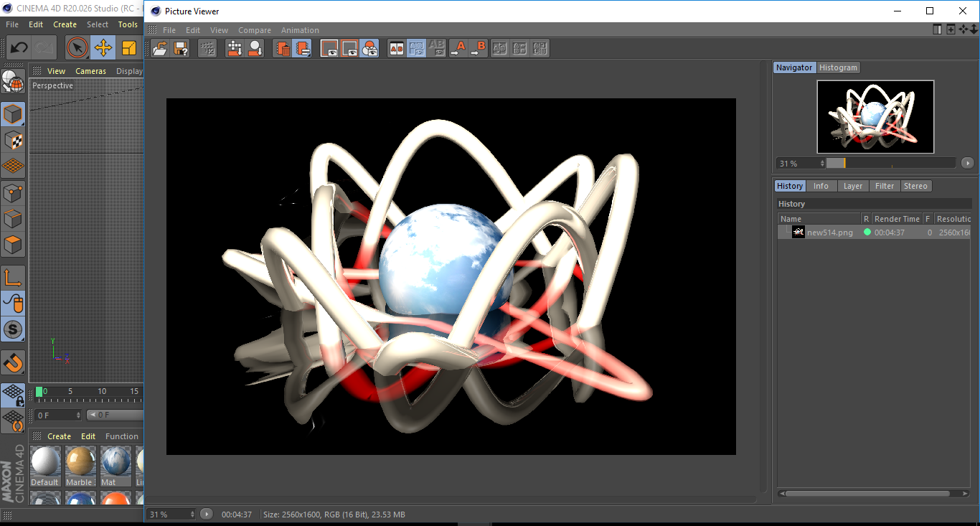This screenshot has width=980, height=526.
Task: Toggle the highlighted color channels eye icon
Action: pos(369,49)
